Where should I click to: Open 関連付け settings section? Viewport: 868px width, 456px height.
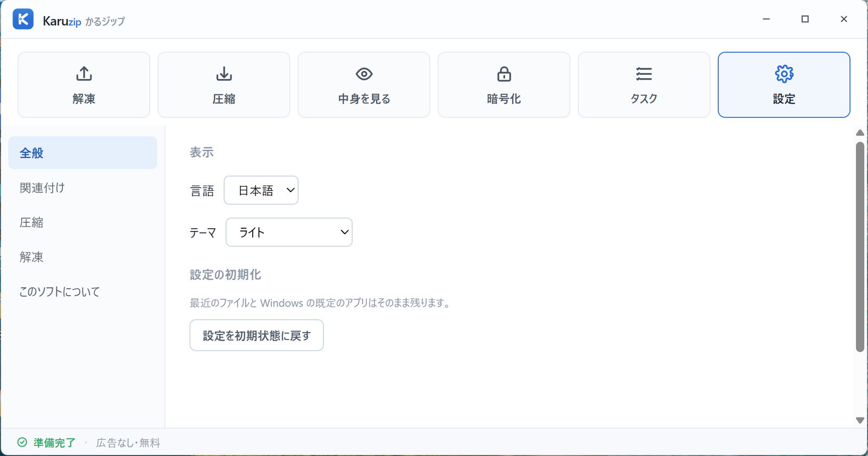click(82, 188)
